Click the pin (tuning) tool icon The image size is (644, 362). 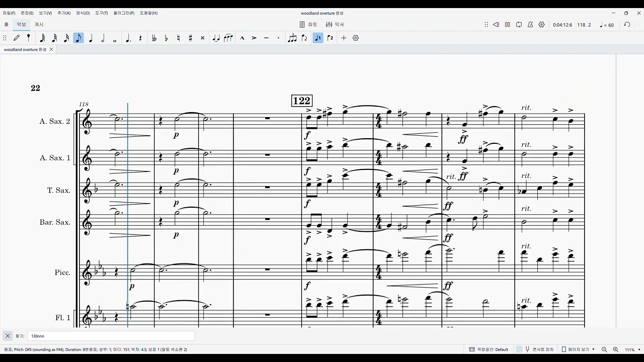[x=29, y=38]
